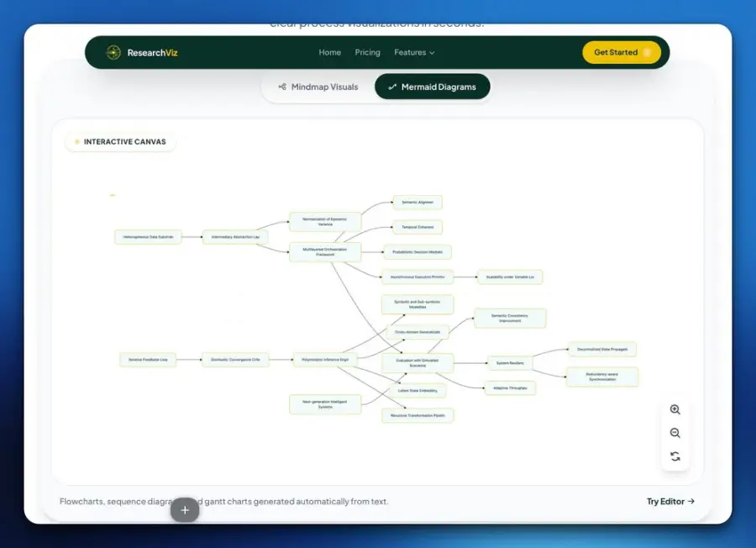Select the Mermaid Diagrams tab

tap(433, 87)
